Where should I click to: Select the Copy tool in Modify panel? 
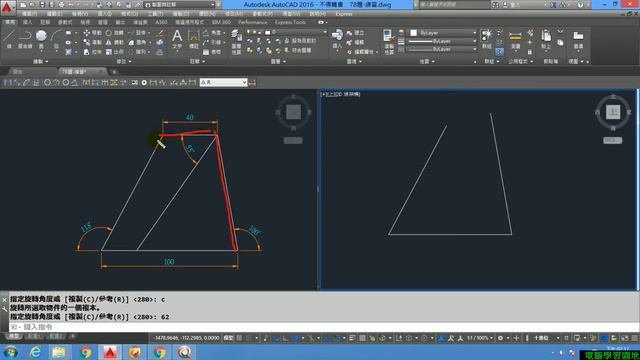coord(93,42)
